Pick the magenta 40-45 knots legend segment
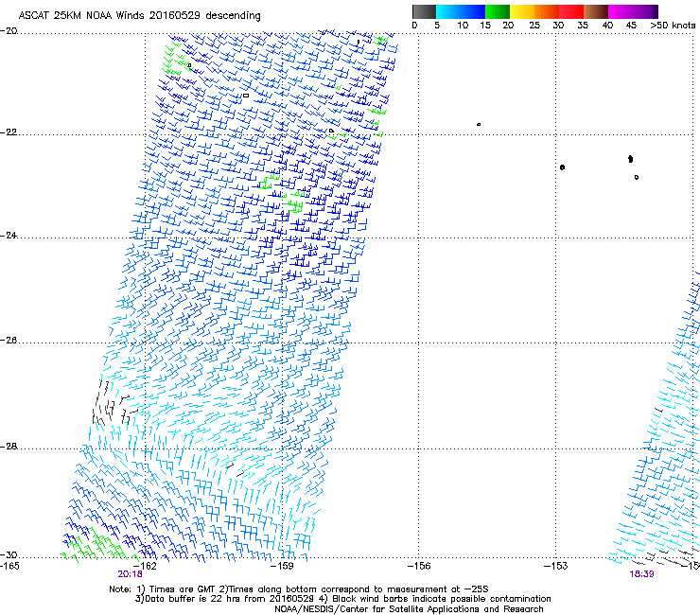700x615 pixels. (621, 11)
